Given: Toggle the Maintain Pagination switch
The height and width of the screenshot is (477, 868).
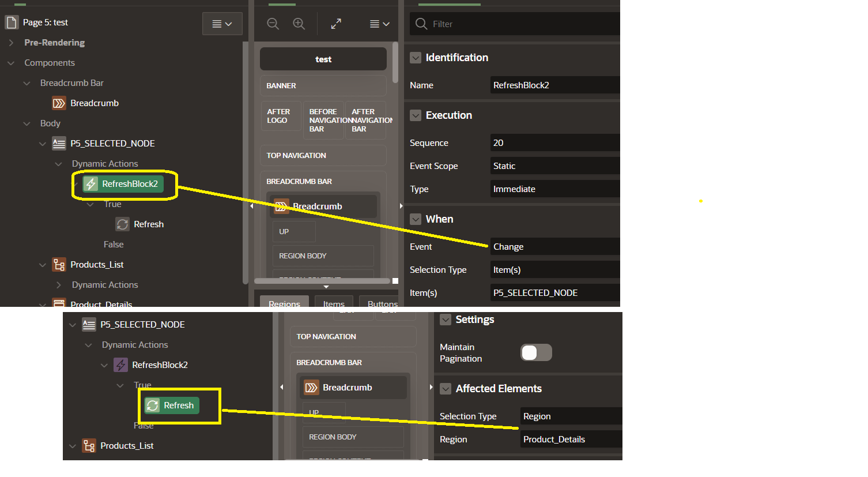Looking at the screenshot, I should (x=536, y=352).
